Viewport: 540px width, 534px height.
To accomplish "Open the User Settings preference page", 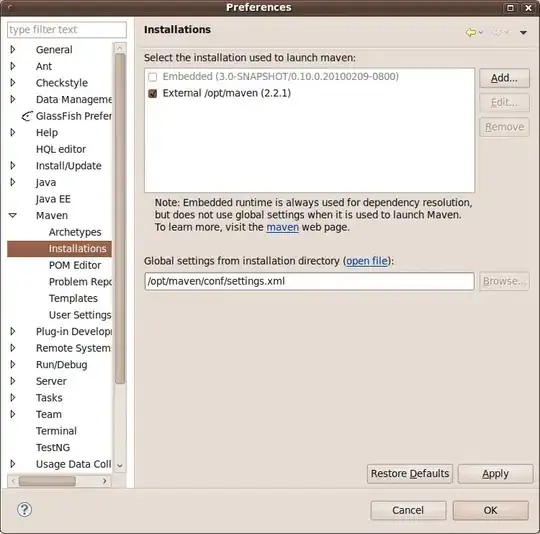I will tap(80, 315).
